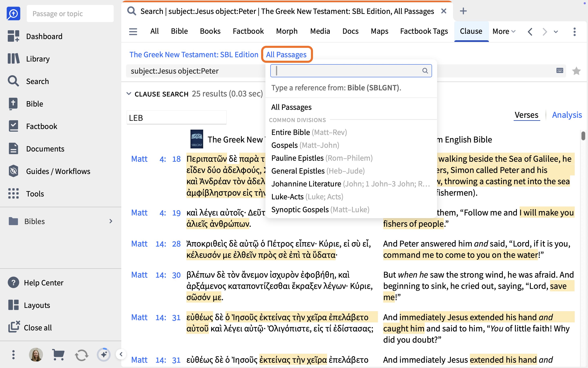Open the Matt 14:28 reference link
588x368 pixels.
[156, 244]
